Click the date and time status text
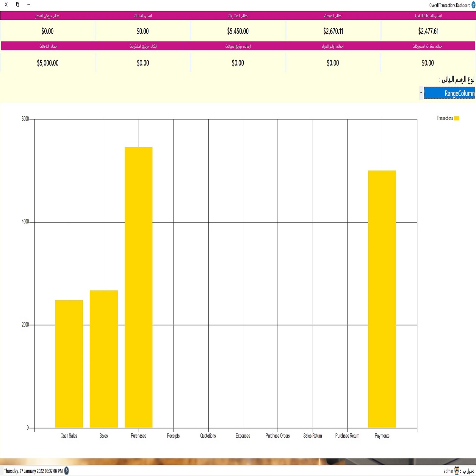 [x=33, y=471]
